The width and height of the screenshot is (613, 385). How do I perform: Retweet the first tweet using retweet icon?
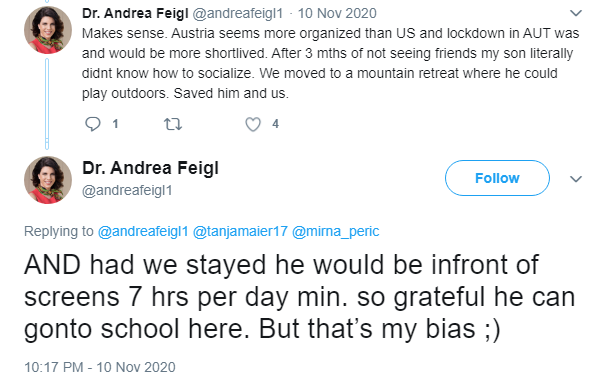173,124
